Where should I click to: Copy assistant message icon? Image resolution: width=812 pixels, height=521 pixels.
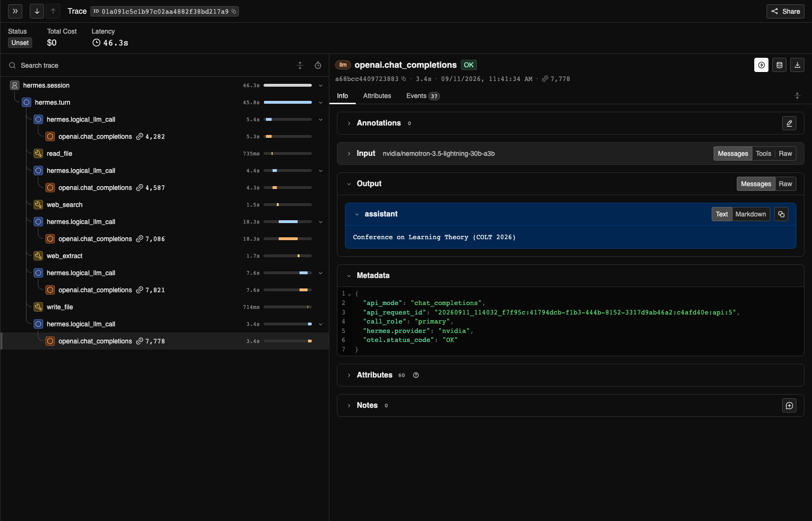[x=781, y=214]
